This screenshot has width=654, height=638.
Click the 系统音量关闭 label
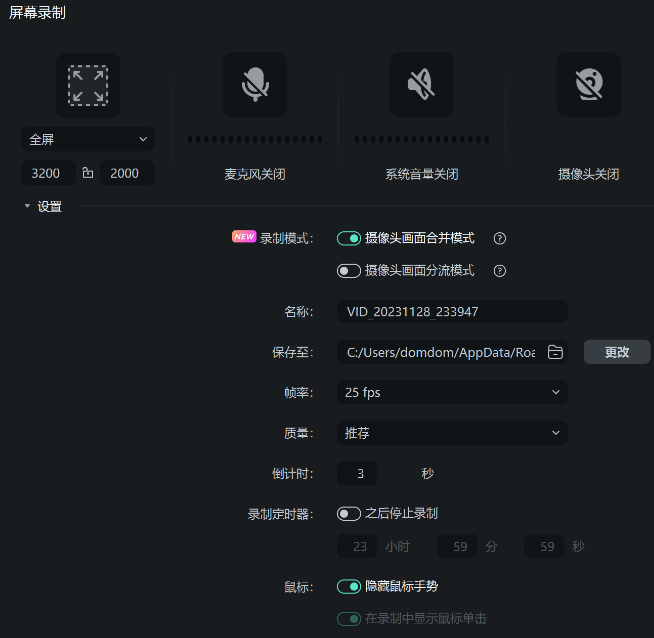coord(422,174)
